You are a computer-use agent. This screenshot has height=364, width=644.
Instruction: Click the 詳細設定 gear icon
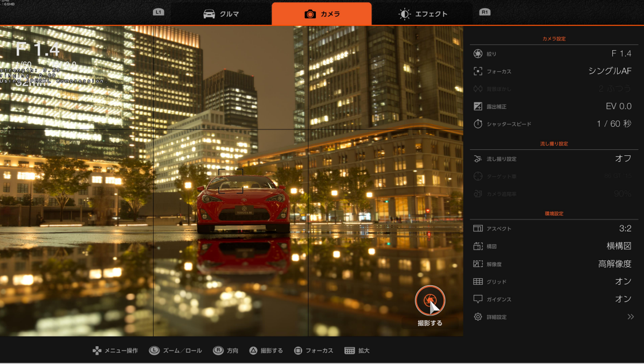pyautogui.click(x=477, y=317)
